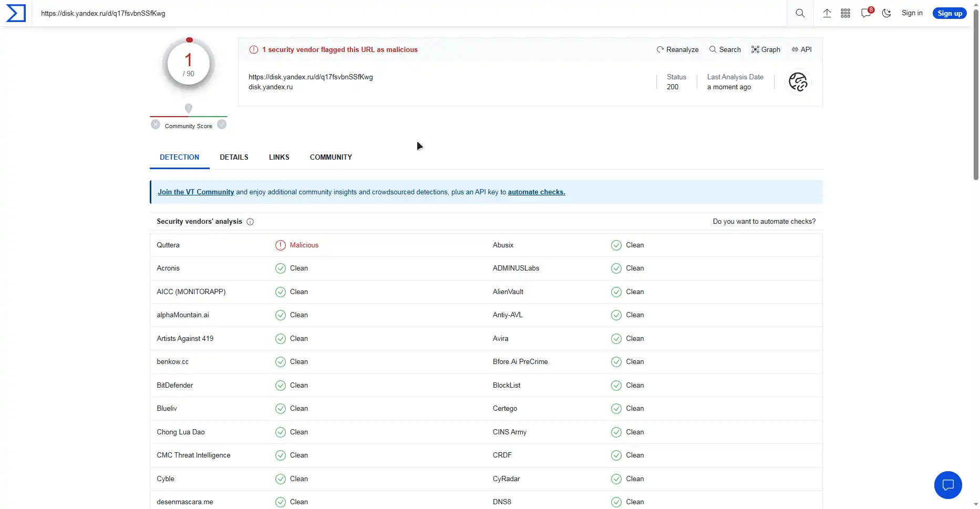Click the 'BlockList' vendor name
The height and width of the screenshot is (509, 980).
(x=507, y=386)
